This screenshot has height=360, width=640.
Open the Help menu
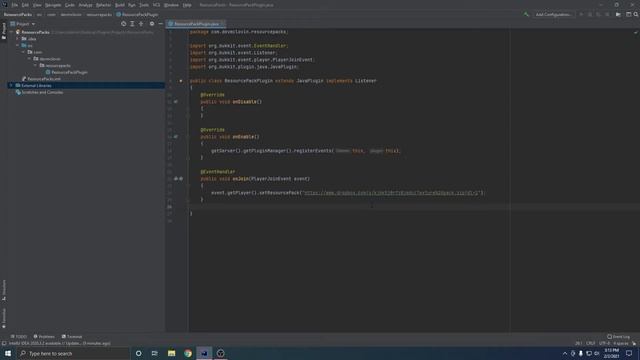tap(187, 5)
